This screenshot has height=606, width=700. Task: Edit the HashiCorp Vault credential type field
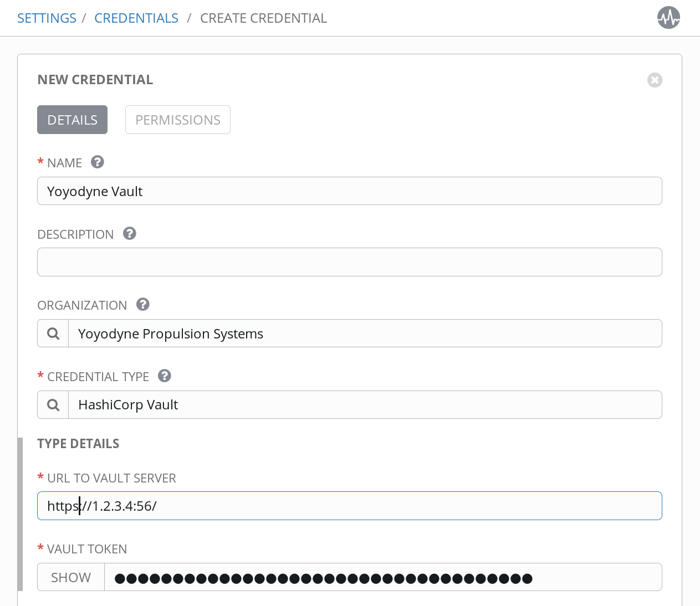click(x=365, y=405)
